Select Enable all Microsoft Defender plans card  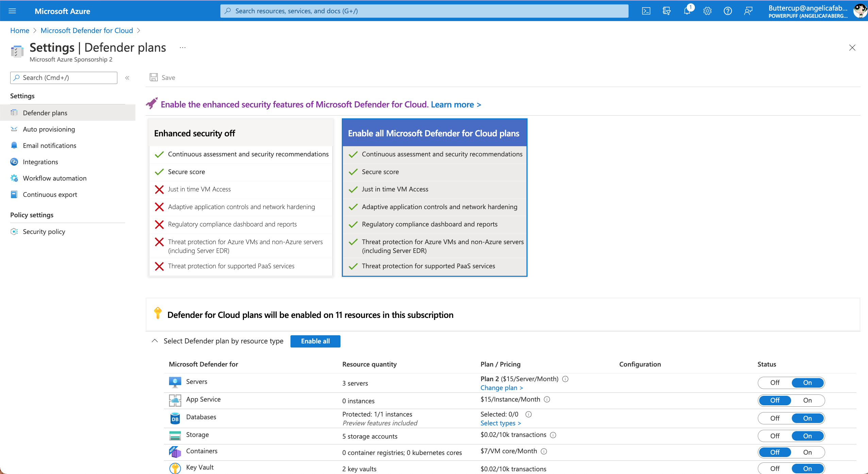(x=434, y=133)
